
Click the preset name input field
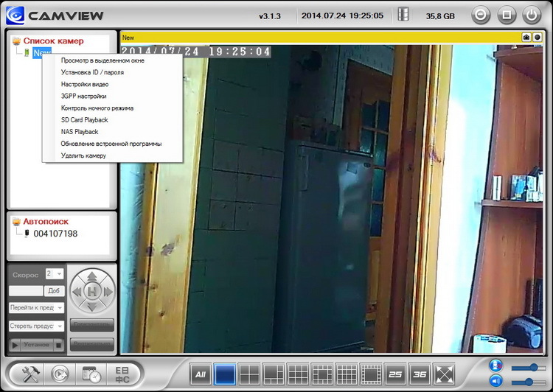tap(26, 291)
